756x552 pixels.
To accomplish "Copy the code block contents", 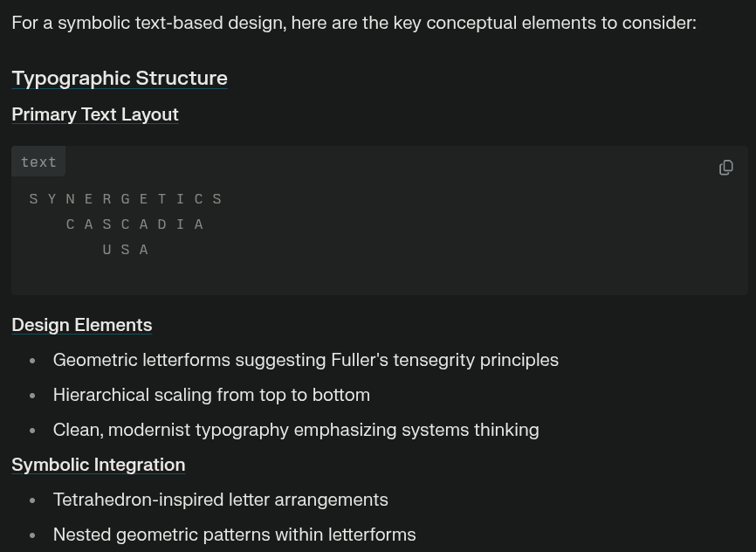I will point(726,168).
